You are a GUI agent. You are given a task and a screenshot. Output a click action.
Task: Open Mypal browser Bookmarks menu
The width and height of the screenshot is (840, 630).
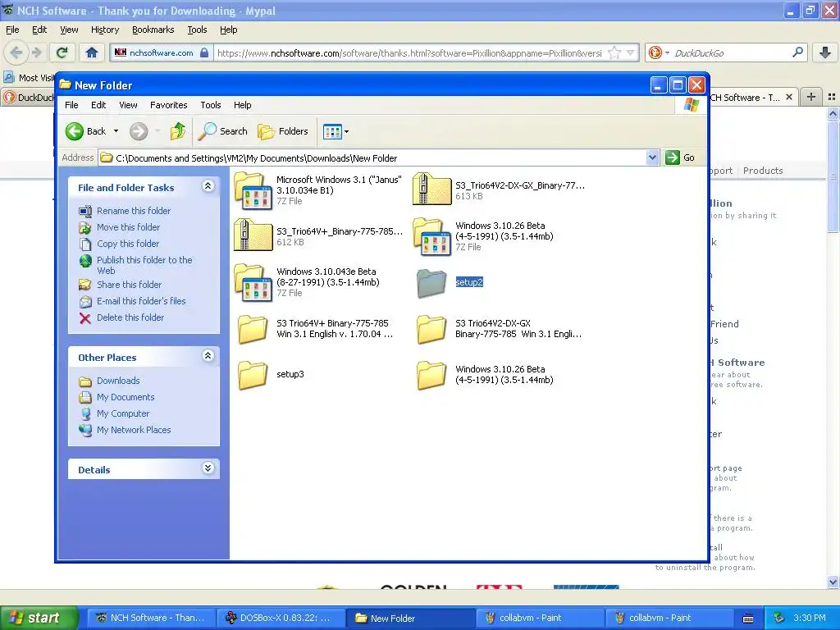click(x=153, y=30)
